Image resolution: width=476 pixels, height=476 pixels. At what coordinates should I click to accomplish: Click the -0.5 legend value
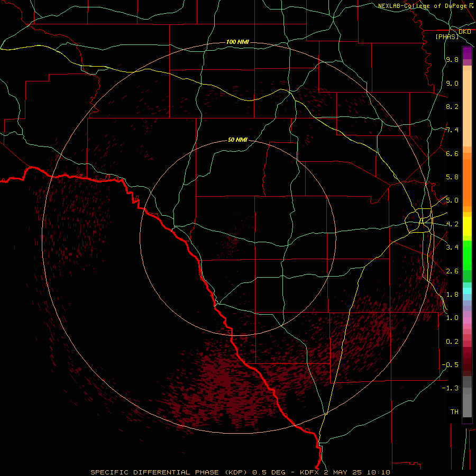click(x=450, y=365)
